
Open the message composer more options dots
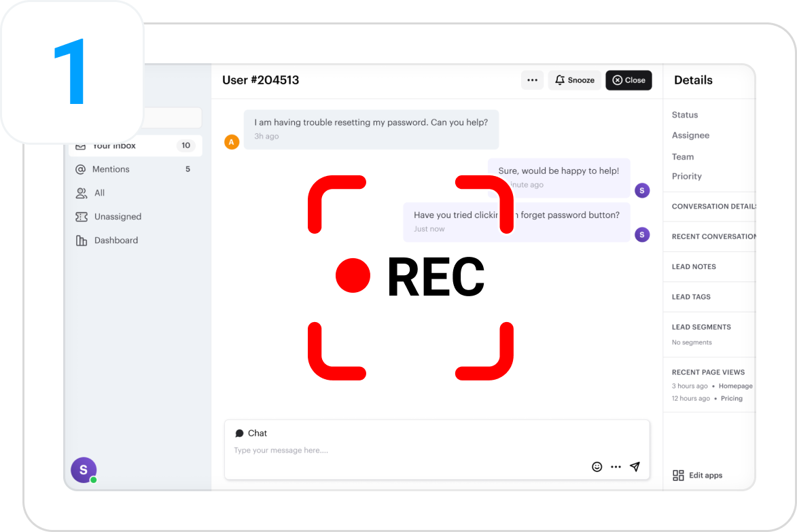pos(616,467)
